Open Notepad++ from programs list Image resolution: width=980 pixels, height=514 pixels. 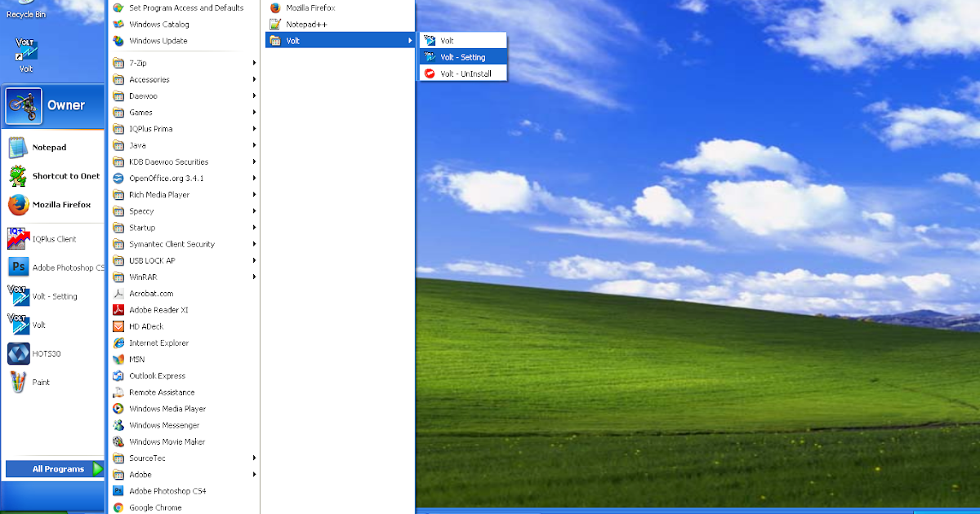(x=340, y=24)
